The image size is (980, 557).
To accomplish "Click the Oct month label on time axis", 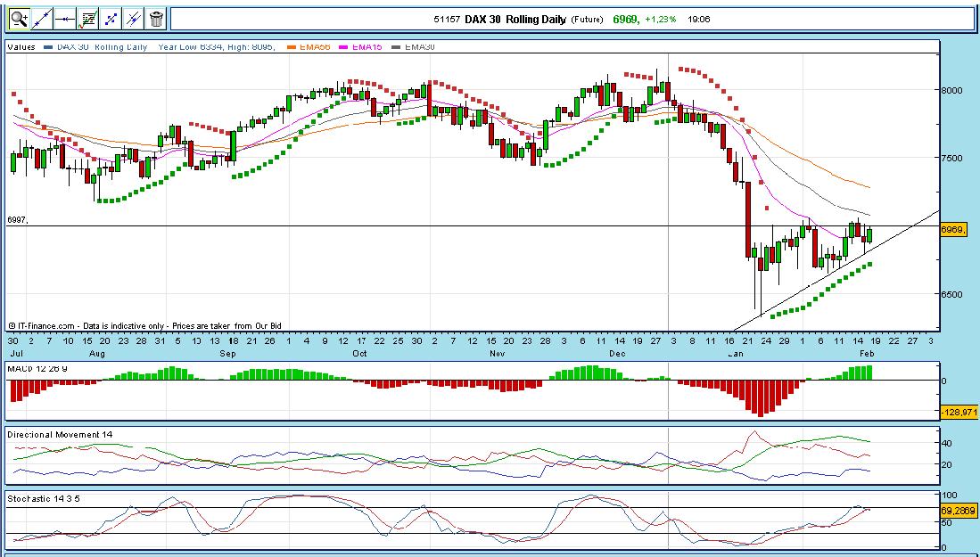I will (x=359, y=354).
